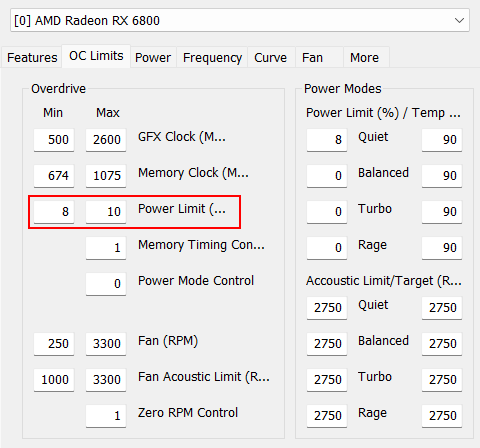Click the Power Limit (%) / Temp heading
This screenshot has height=448, width=480.
(x=383, y=113)
